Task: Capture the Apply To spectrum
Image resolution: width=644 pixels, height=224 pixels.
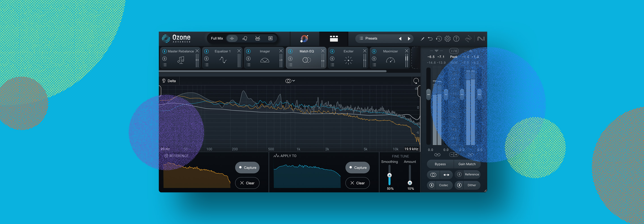Action: pyautogui.click(x=358, y=168)
